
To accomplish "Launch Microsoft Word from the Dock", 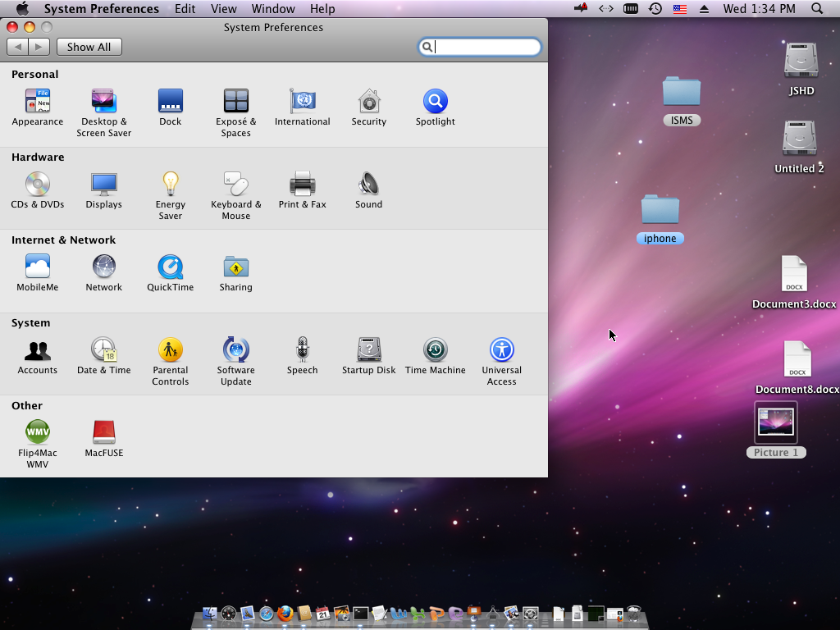I will click(x=398, y=614).
